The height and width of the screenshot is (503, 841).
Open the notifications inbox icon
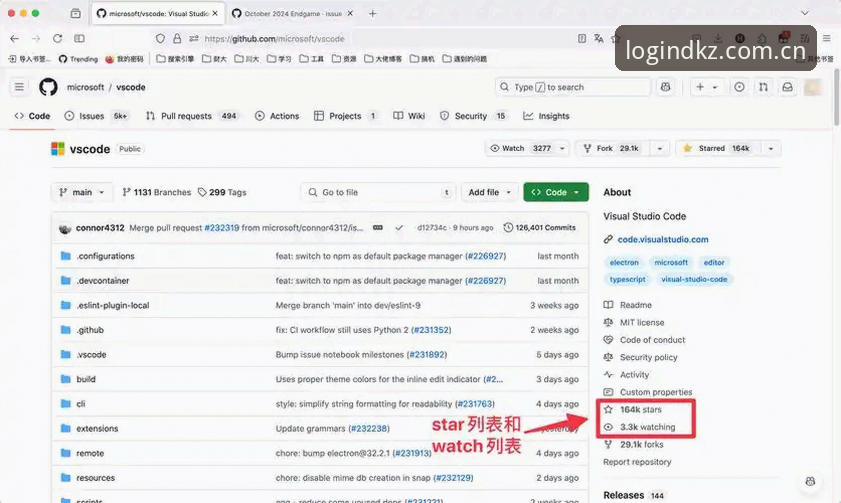coord(787,87)
